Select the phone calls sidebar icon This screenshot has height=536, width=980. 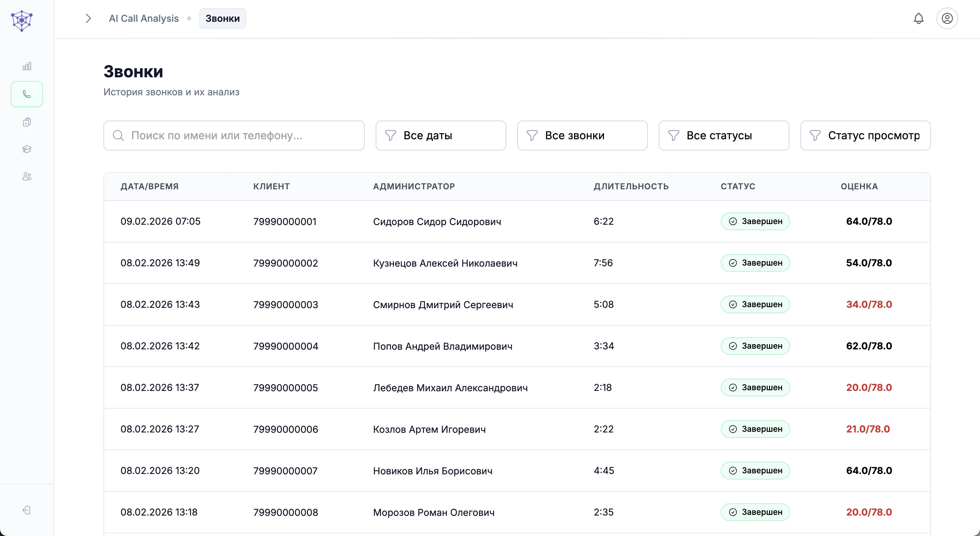click(27, 94)
